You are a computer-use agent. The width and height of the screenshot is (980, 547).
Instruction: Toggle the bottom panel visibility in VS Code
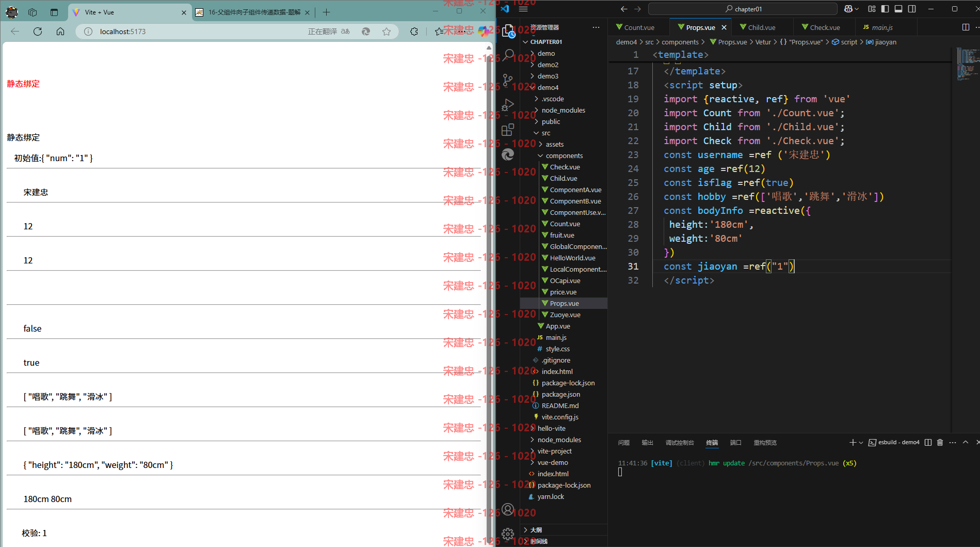(x=898, y=9)
